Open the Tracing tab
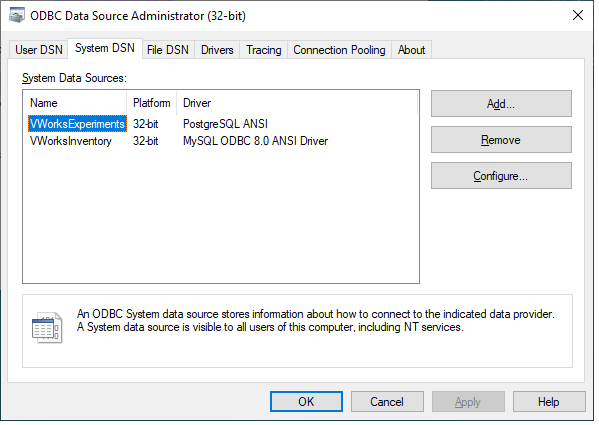 pyautogui.click(x=264, y=50)
